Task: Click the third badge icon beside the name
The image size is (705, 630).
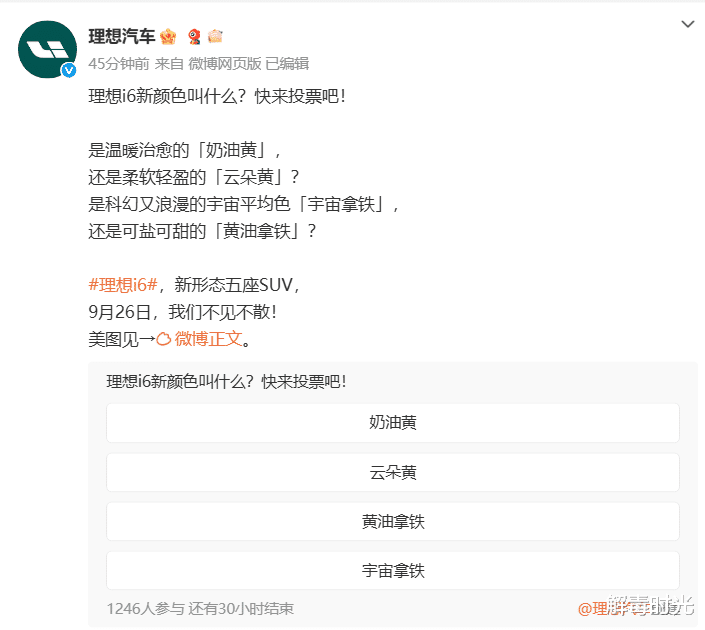Action: 215,36
